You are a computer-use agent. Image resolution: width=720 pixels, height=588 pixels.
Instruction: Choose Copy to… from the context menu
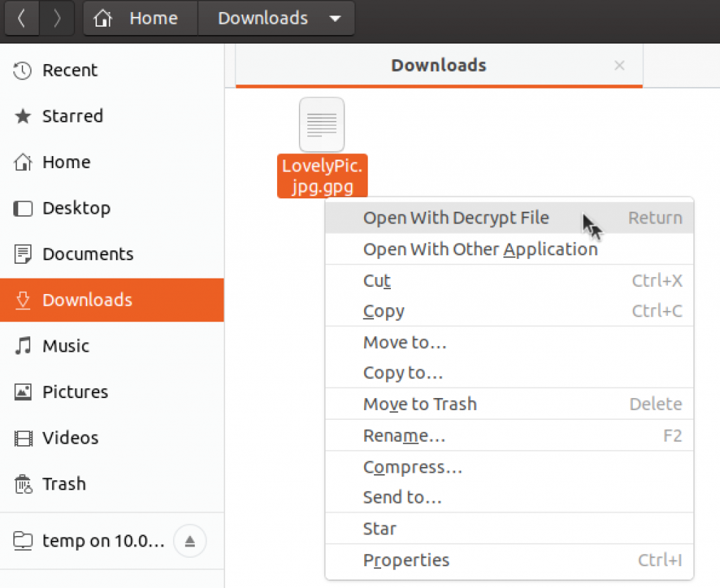pos(509,373)
